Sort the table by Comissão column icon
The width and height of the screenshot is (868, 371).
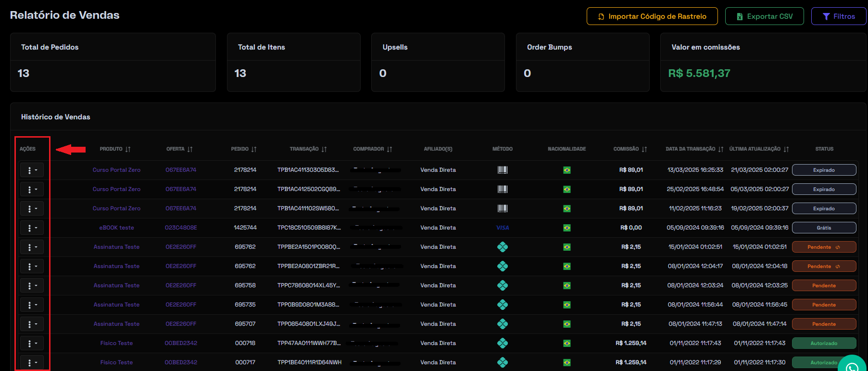click(x=644, y=149)
